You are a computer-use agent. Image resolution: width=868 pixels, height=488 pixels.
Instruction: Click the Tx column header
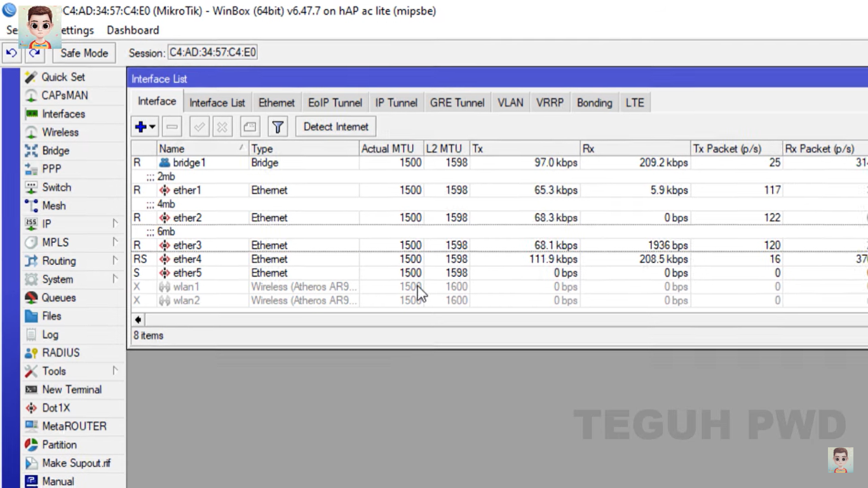click(525, 149)
